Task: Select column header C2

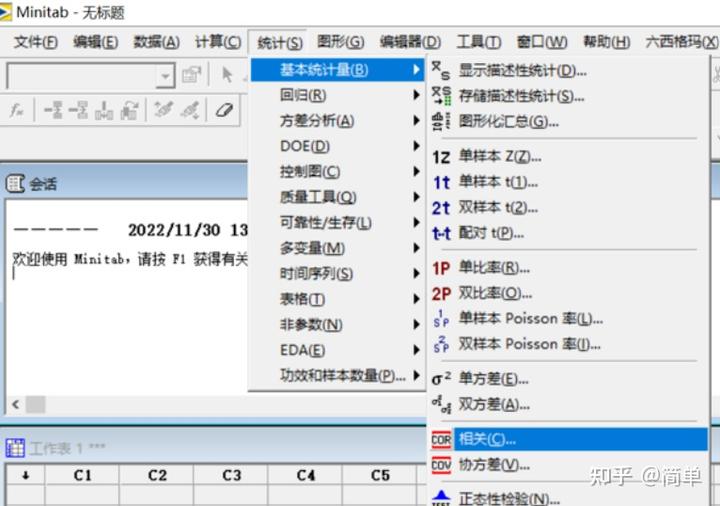Action: [157, 475]
